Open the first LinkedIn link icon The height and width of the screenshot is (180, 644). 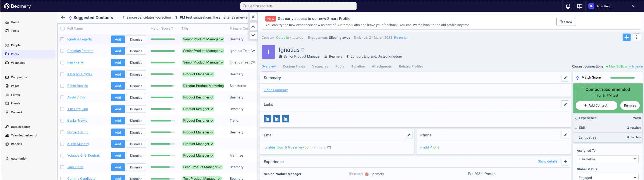267,119
